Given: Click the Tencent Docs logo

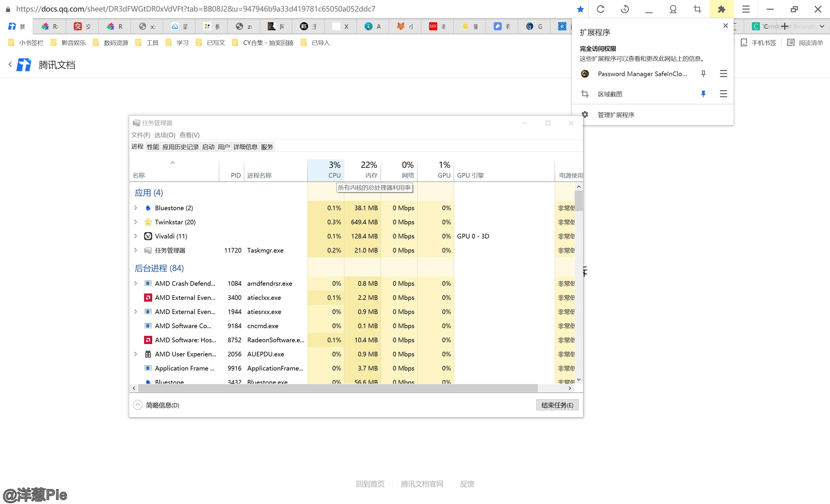Looking at the screenshot, I should 24,65.
